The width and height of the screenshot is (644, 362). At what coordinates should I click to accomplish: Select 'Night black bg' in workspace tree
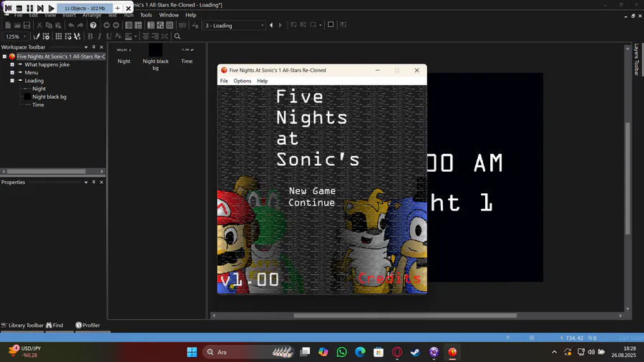click(49, 97)
